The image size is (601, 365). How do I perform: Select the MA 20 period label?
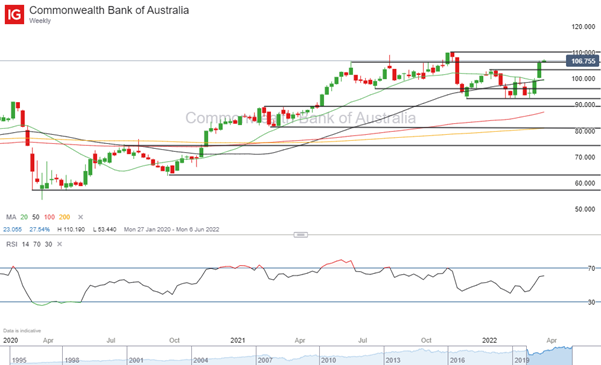click(x=24, y=217)
